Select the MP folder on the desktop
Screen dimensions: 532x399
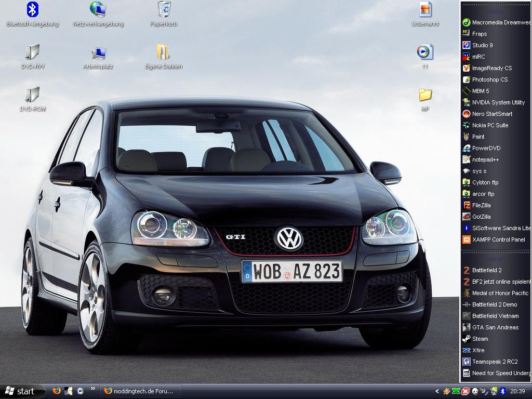[425, 99]
